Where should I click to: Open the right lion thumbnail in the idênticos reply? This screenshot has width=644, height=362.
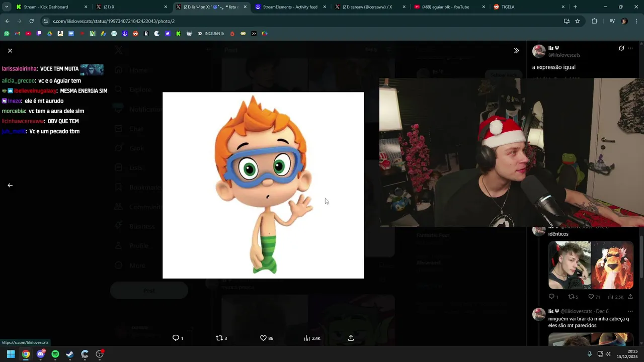coord(612,265)
